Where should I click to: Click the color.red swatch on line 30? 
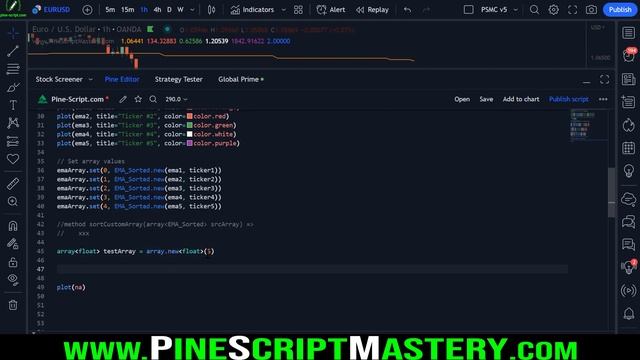pyautogui.click(x=190, y=116)
